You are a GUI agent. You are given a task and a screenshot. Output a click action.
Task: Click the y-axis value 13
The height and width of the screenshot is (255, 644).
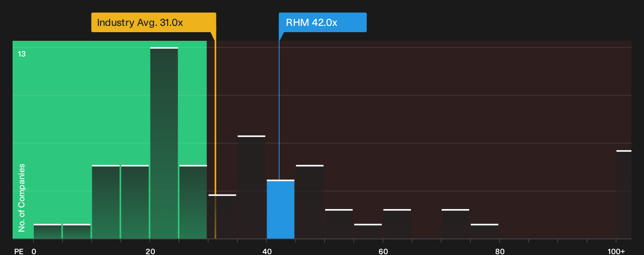(x=22, y=54)
